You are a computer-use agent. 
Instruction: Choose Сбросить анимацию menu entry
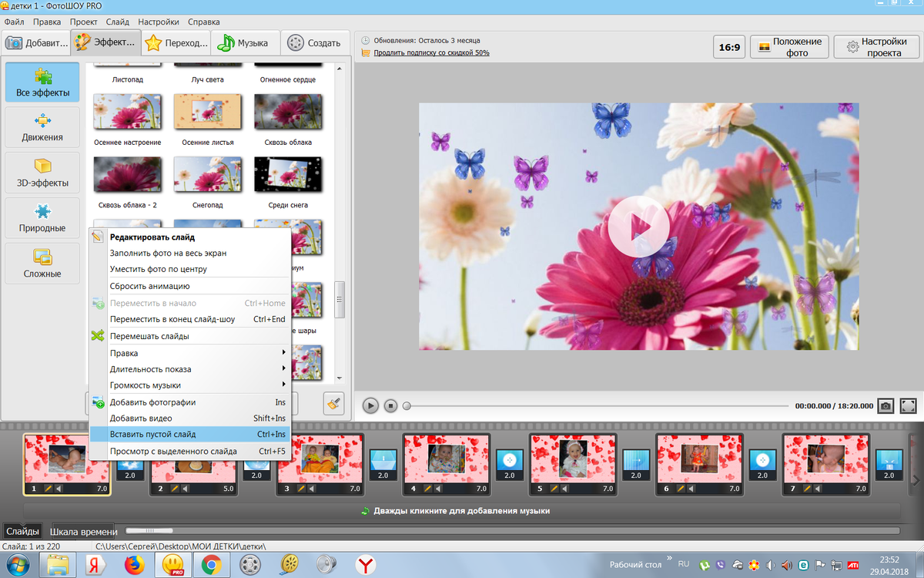(x=189, y=286)
